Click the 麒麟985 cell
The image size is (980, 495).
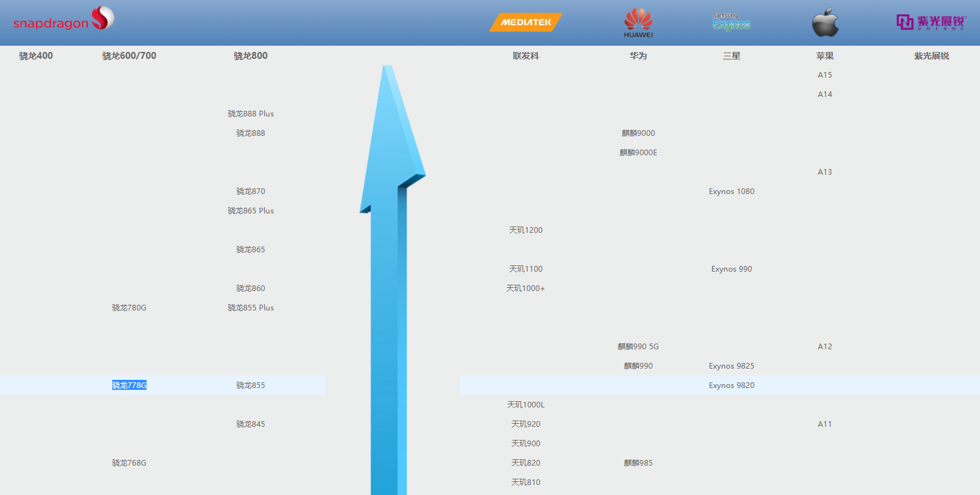(638, 463)
